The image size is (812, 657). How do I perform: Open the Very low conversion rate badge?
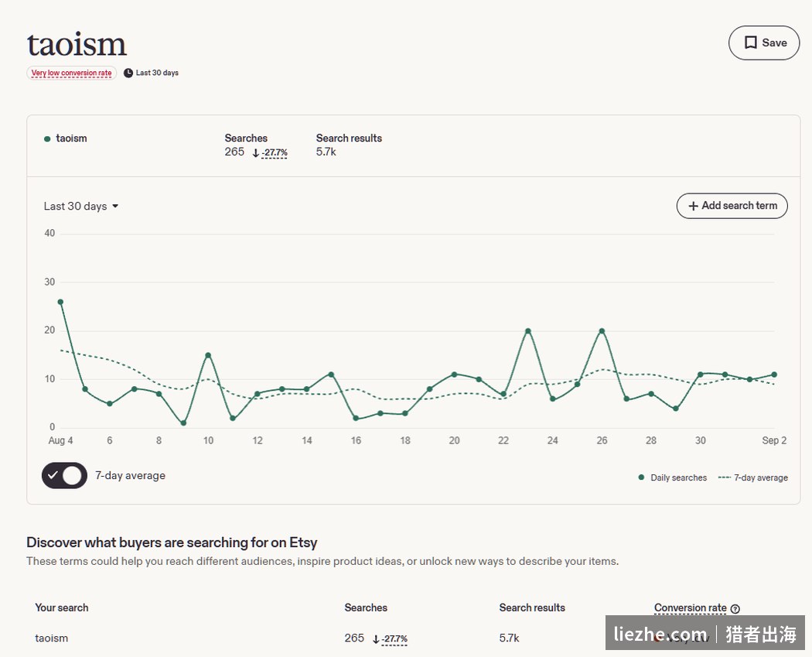[71, 73]
